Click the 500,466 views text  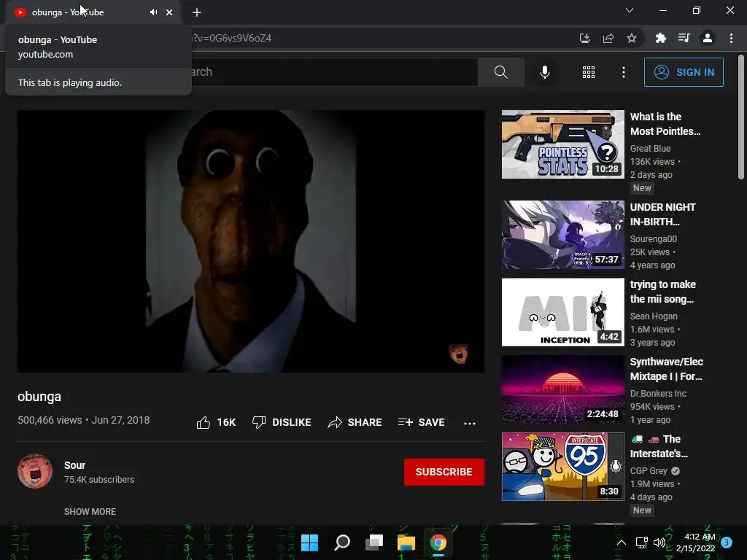point(50,420)
